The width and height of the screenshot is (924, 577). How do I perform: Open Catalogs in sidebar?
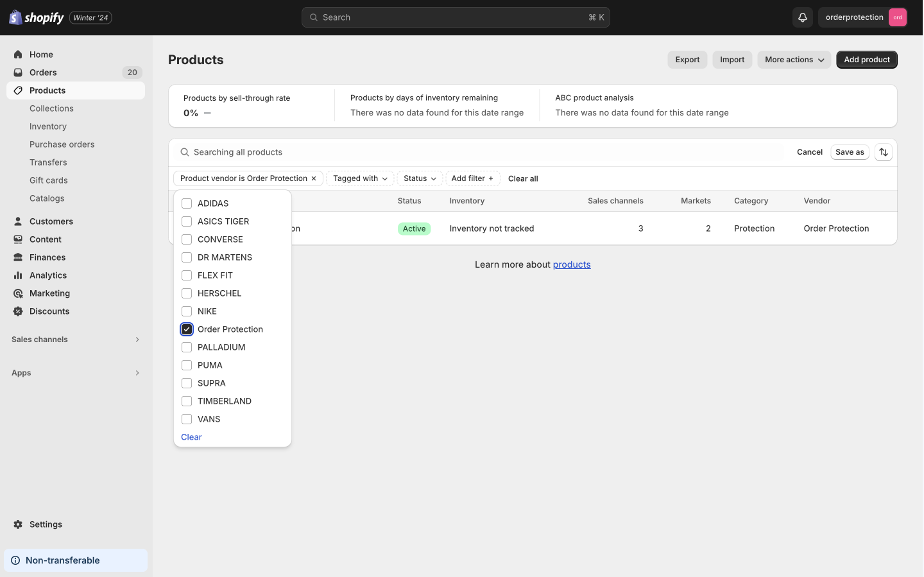pos(47,198)
